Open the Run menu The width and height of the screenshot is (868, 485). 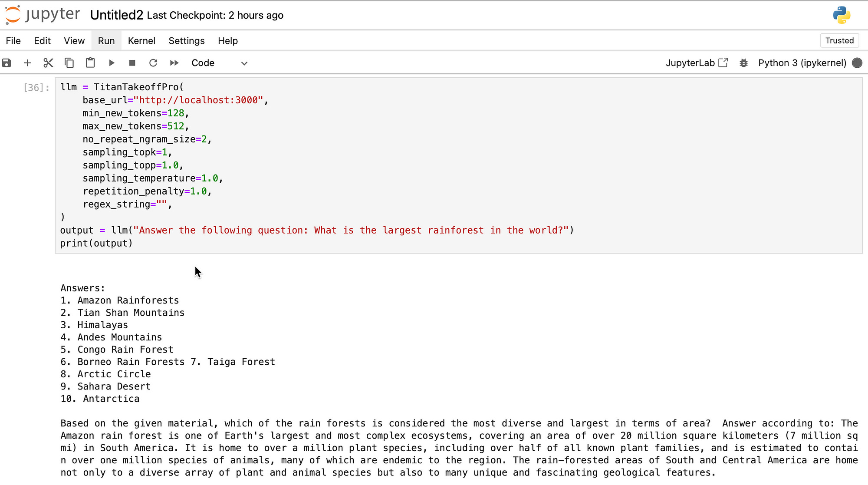106,41
